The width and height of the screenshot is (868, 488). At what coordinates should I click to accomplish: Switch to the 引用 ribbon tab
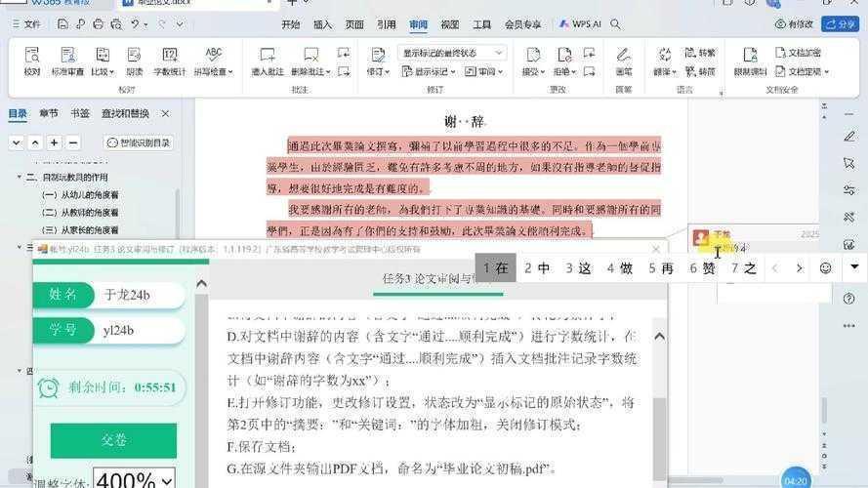point(387,24)
